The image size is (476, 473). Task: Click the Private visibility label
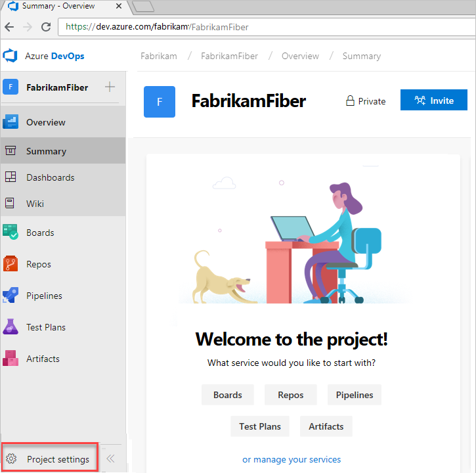click(x=372, y=101)
